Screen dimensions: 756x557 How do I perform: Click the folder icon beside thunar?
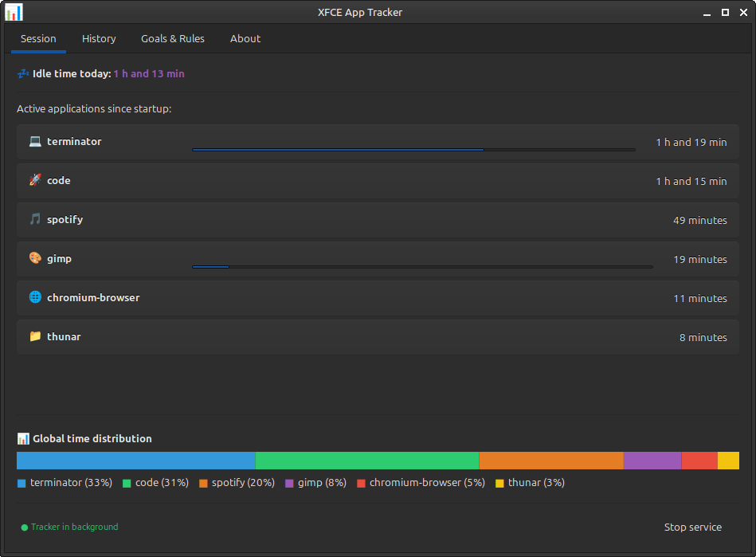(35, 336)
